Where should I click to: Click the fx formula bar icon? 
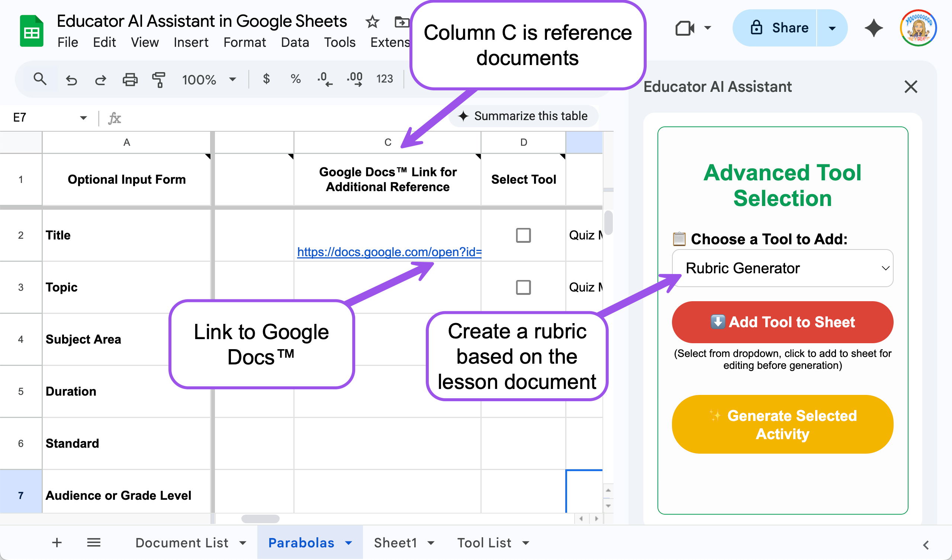pyautogui.click(x=115, y=118)
